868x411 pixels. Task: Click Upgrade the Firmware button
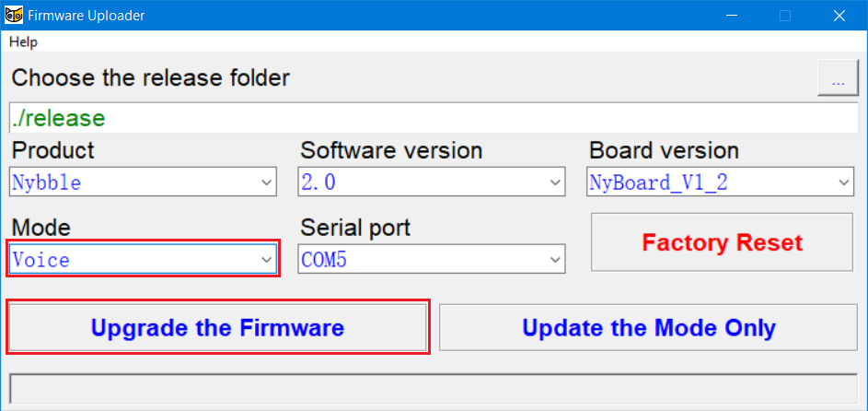tap(217, 327)
